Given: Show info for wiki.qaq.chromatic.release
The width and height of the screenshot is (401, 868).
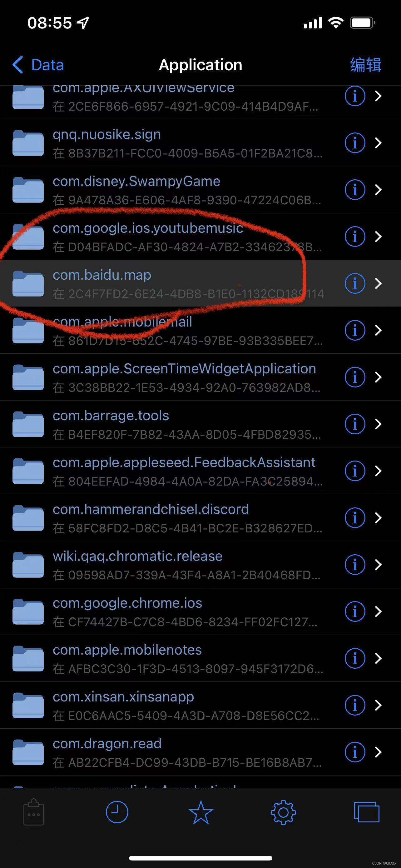Looking at the screenshot, I should tap(355, 564).
